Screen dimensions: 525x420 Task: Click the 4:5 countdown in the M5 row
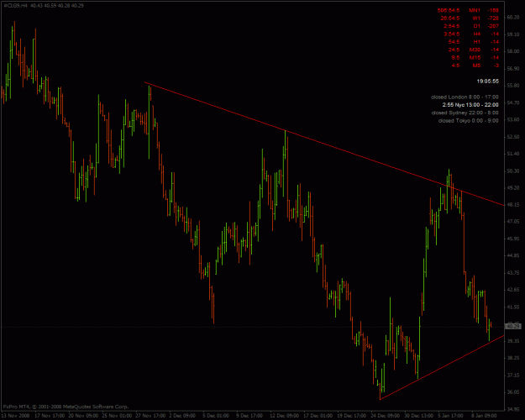pyautogui.click(x=455, y=66)
